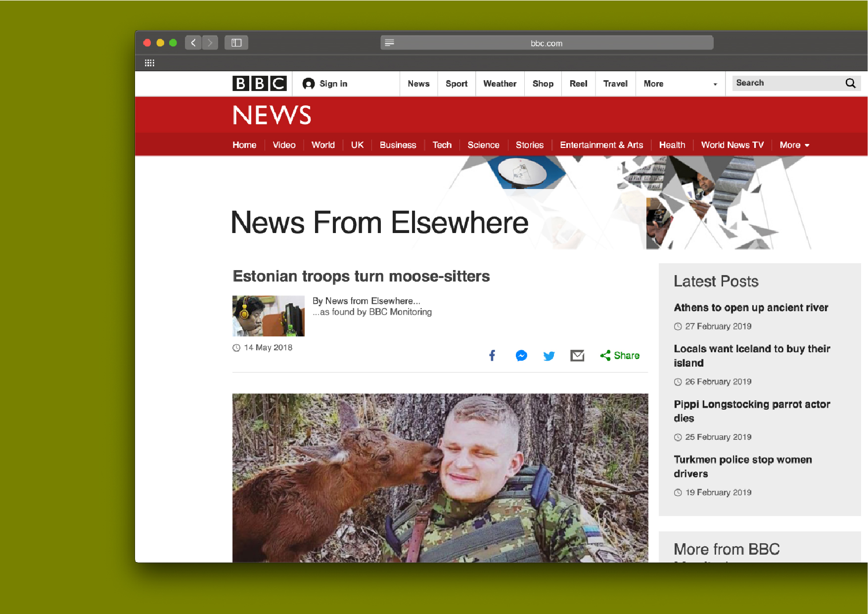Click the Twitter share icon

549,356
